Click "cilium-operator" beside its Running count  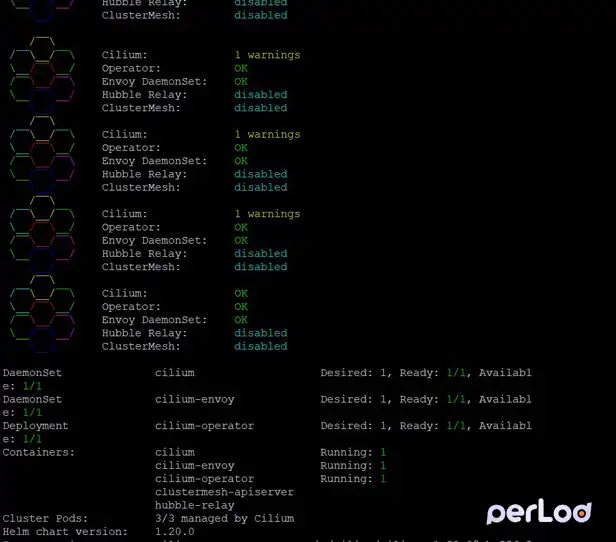coord(204,479)
